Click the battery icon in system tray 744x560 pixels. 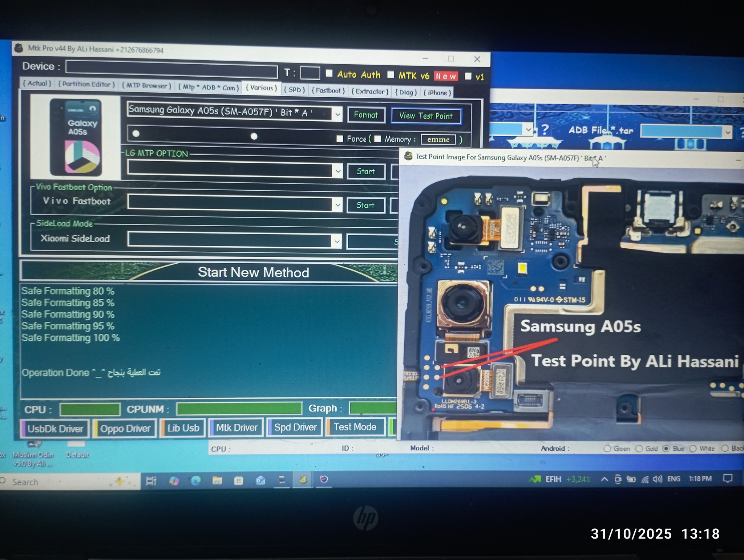click(x=631, y=479)
